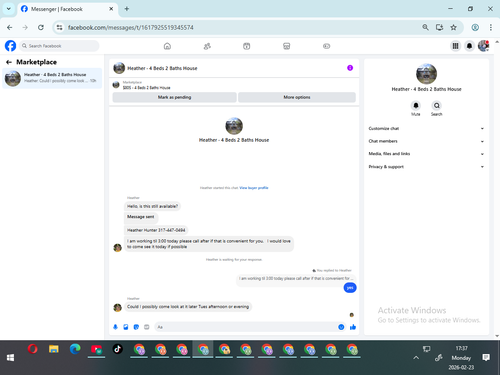Open the Windows Start button
Image resolution: width=500 pixels, height=375 pixels.
tap(10, 358)
